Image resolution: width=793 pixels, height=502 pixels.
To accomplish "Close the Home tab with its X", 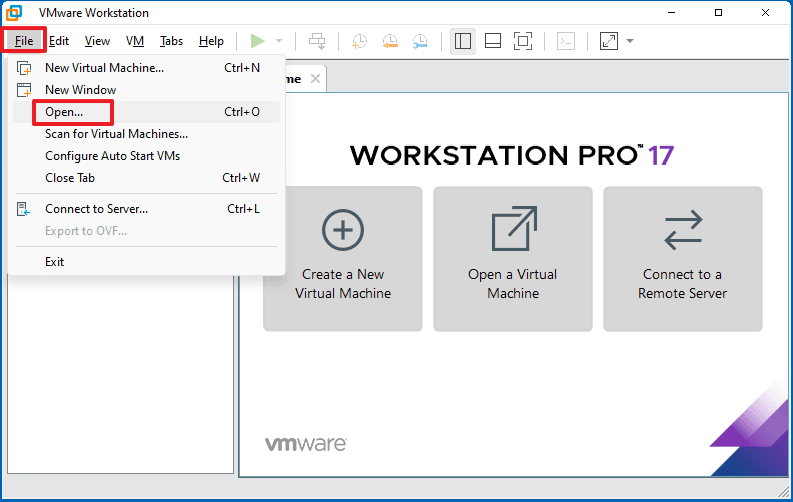I will tap(315, 78).
